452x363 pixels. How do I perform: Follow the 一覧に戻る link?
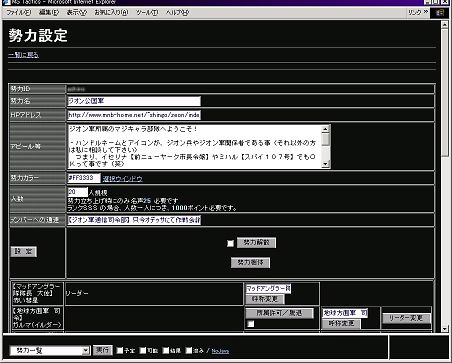23,55
